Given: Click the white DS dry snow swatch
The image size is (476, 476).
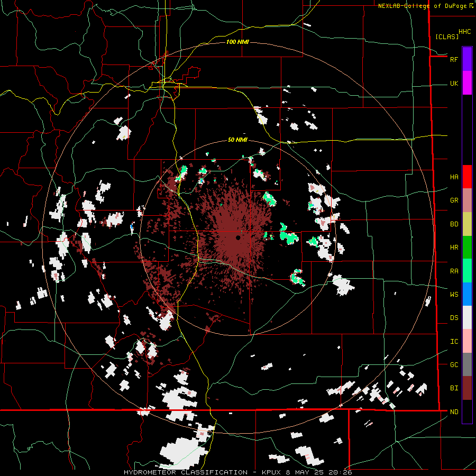Looking at the screenshot, I should pos(467,317).
